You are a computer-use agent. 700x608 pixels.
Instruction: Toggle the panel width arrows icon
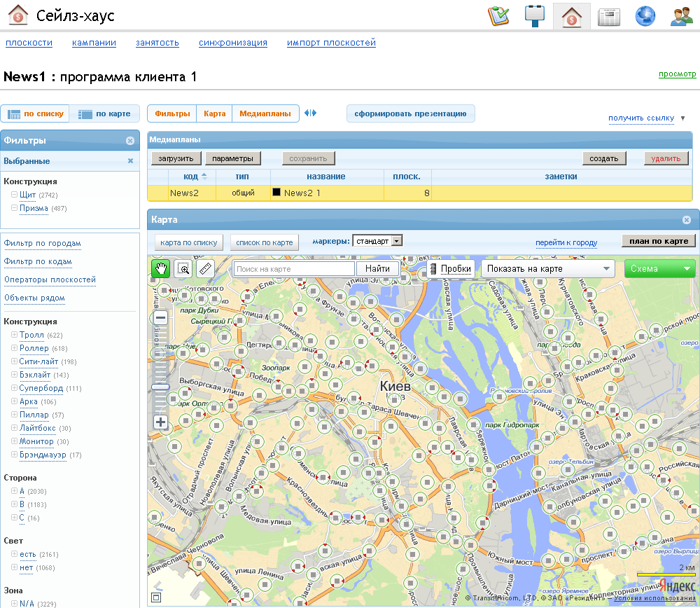[310, 113]
